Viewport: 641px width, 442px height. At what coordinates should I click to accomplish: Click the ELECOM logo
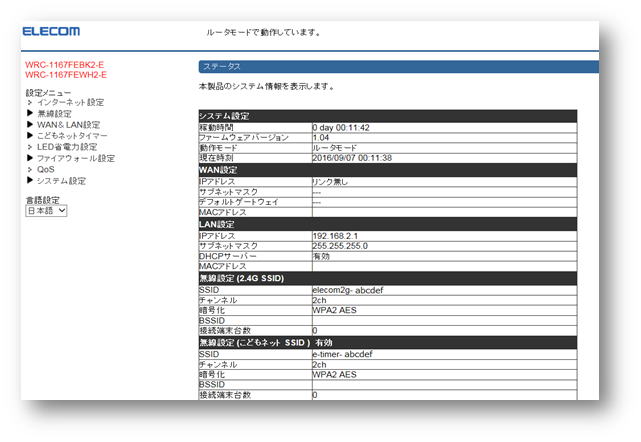[x=51, y=31]
